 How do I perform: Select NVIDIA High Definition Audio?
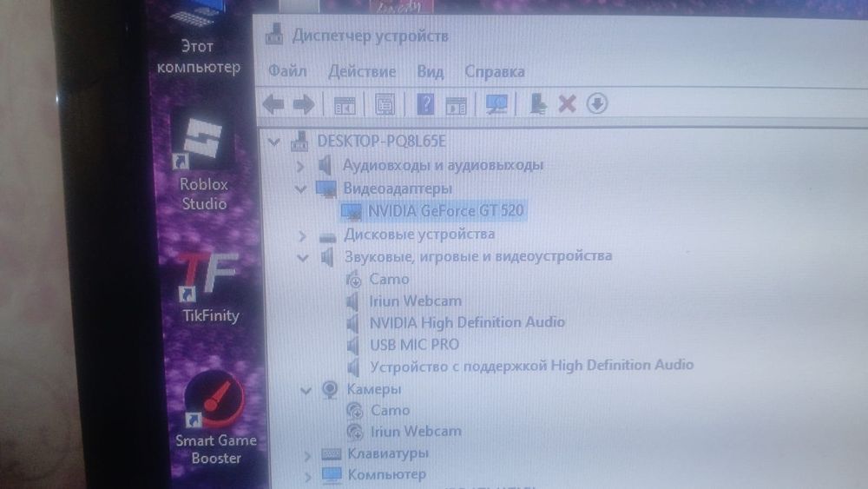point(467,322)
